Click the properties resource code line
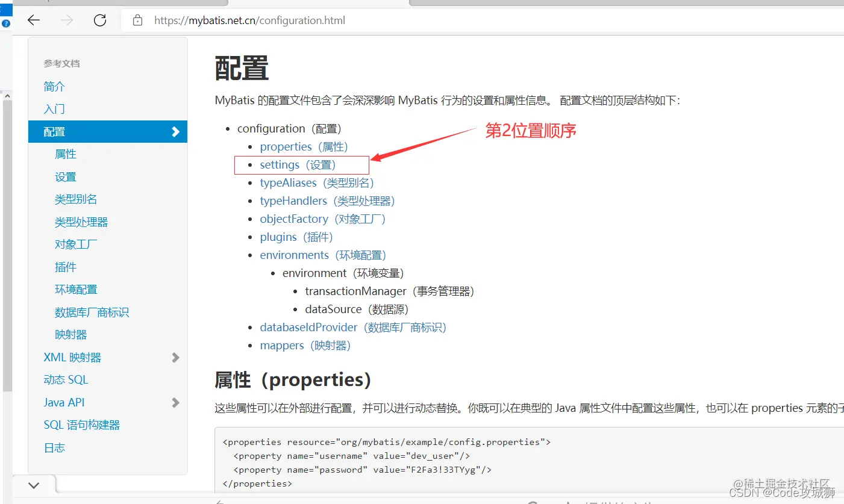The height and width of the screenshot is (504, 844). [387, 442]
